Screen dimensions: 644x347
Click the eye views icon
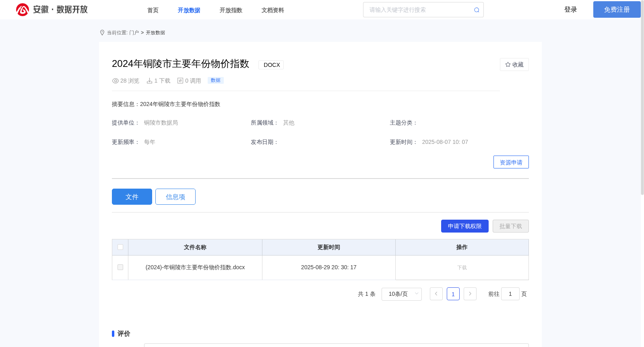pyautogui.click(x=116, y=81)
